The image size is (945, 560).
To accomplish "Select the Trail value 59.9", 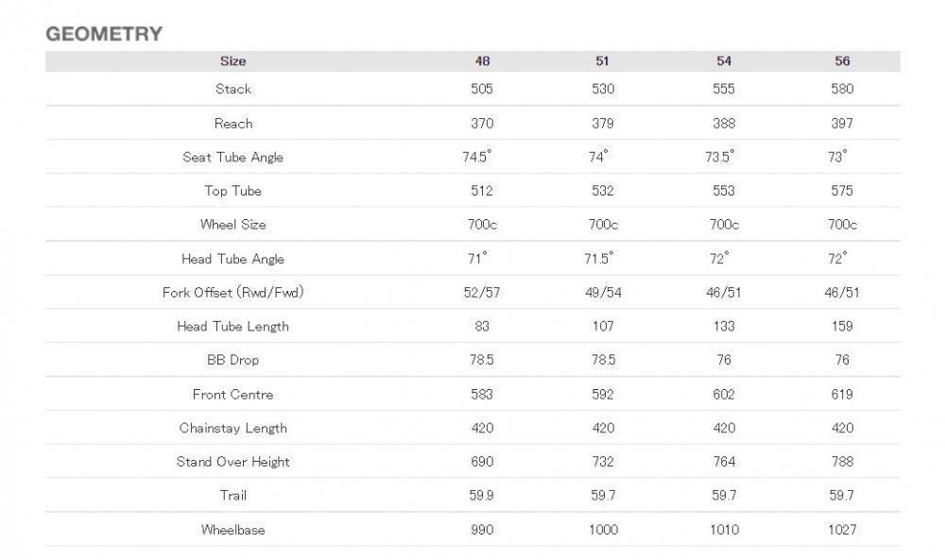I will coord(482,496).
